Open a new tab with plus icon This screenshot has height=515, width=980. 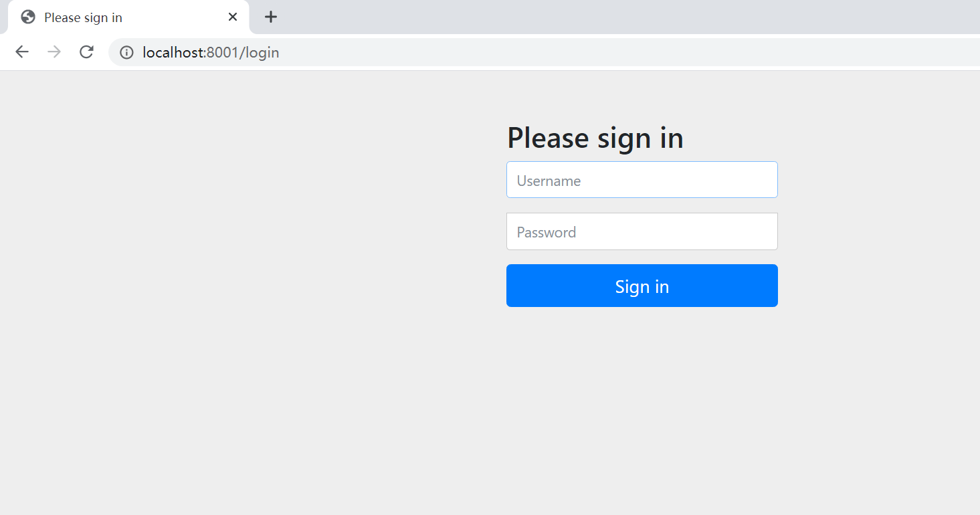pos(270,17)
